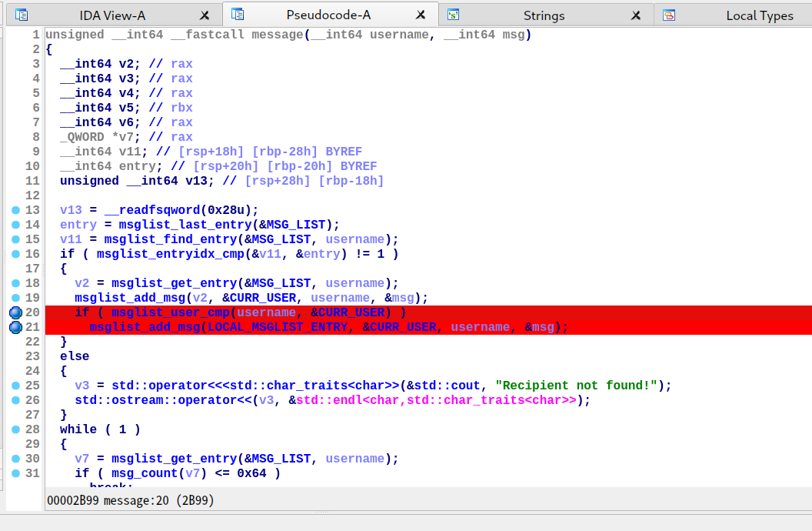Toggle the breakpoint dot on line 16
This screenshot has height=531, width=812.
click(15, 254)
